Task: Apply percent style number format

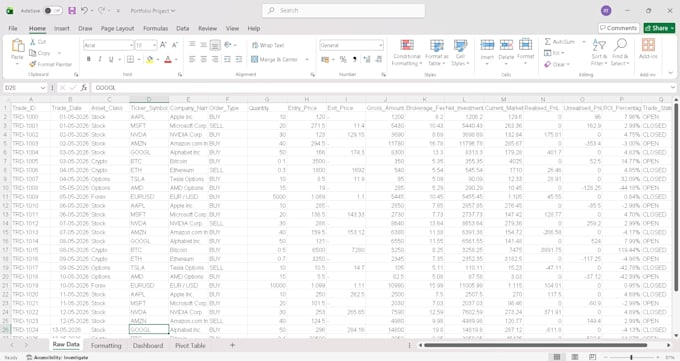Action: tap(343, 59)
